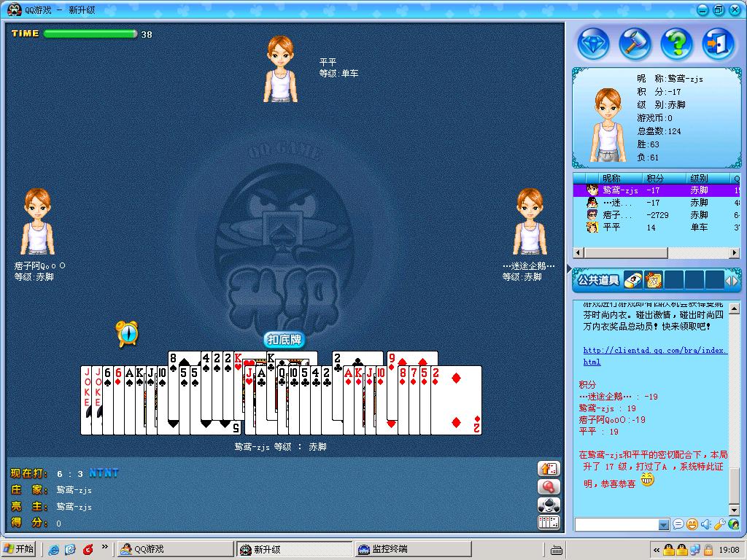Click the four-cards icon at bottom of game panel

tap(548, 522)
